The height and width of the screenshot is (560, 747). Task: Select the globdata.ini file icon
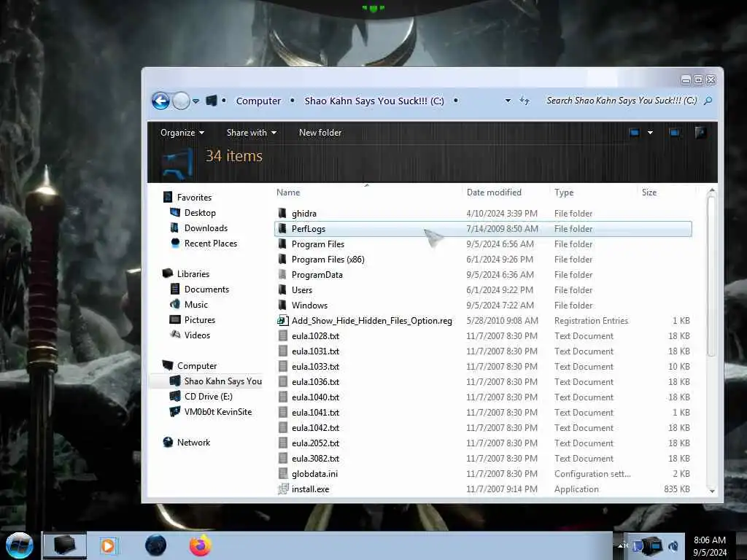283,473
